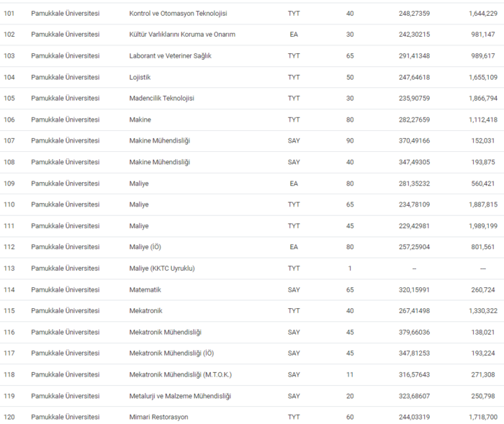Click Pamukkale Üniversitesi in row 120
Screen dimensions: 504x424
pos(65,417)
